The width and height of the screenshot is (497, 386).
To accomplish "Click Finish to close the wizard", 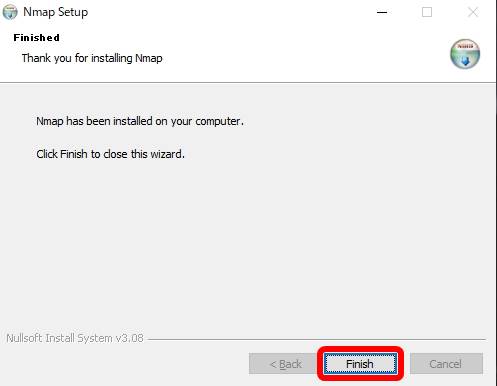I will 360,364.
